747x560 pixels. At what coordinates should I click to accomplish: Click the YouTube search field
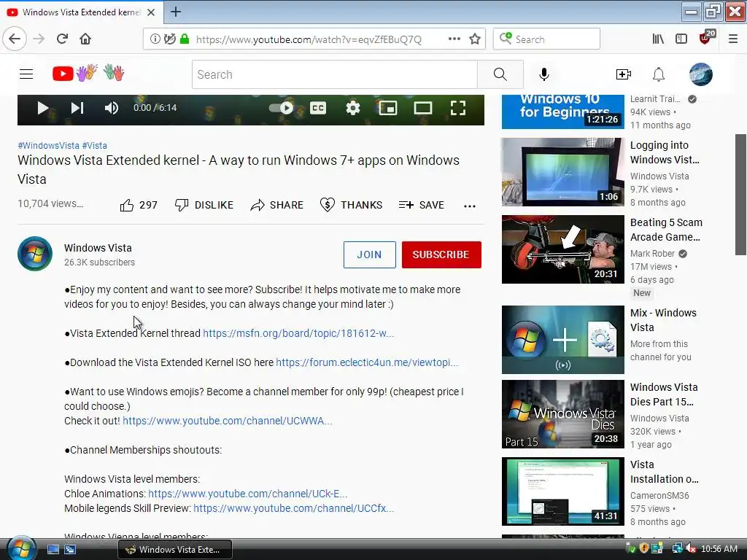[x=334, y=74]
